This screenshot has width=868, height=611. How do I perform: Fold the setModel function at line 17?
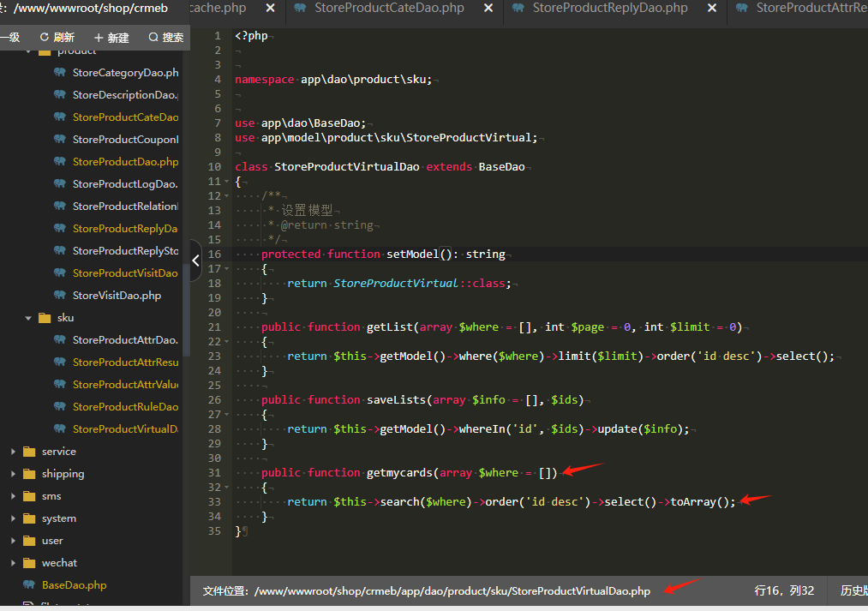click(x=226, y=269)
